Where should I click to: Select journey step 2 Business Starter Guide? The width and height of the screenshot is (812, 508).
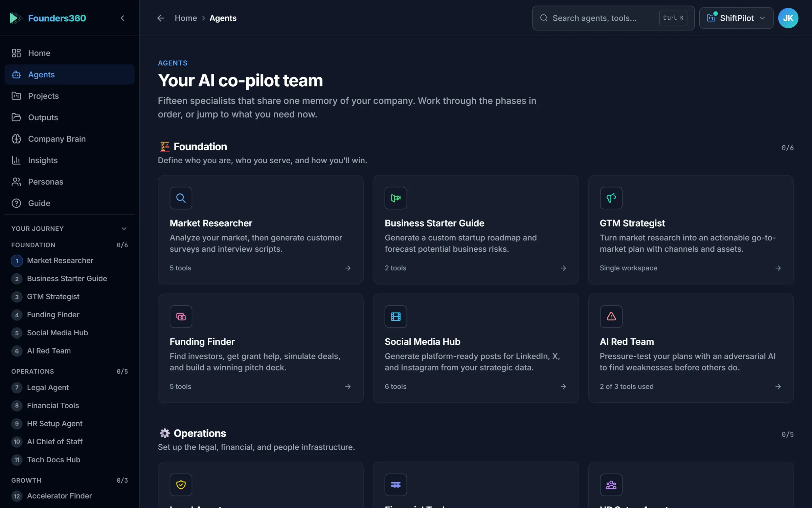(69, 278)
